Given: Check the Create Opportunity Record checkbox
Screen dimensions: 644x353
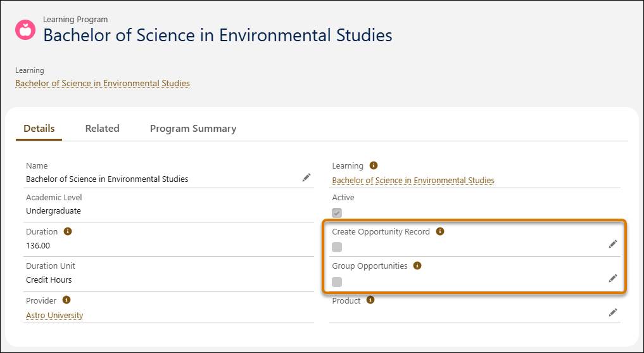Looking at the screenshot, I should pos(337,247).
